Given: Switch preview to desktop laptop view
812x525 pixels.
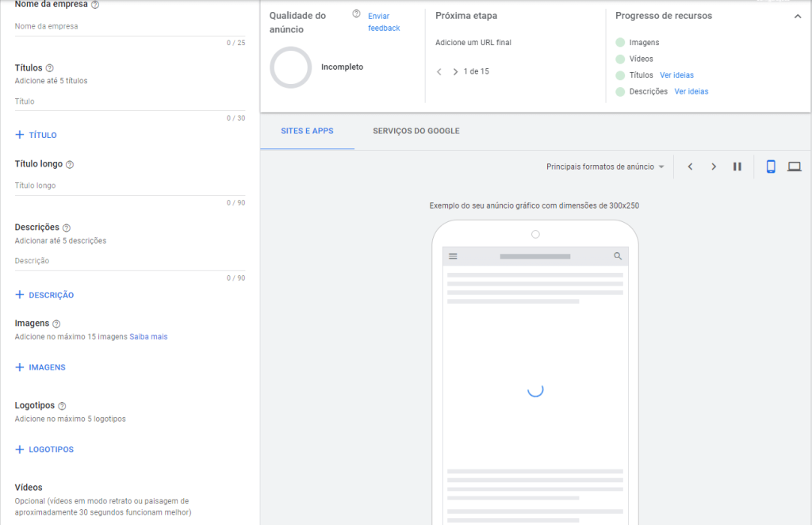Looking at the screenshot, I should pos(795,167).
